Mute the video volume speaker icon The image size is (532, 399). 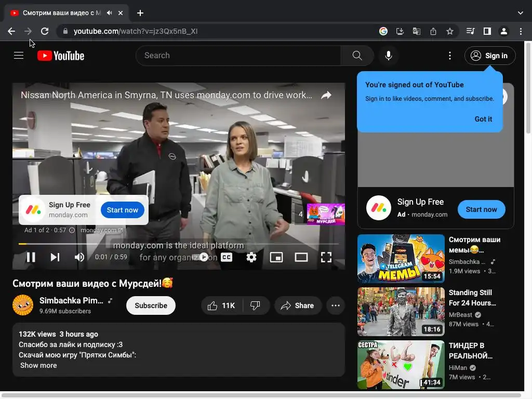tap(79, 257)
